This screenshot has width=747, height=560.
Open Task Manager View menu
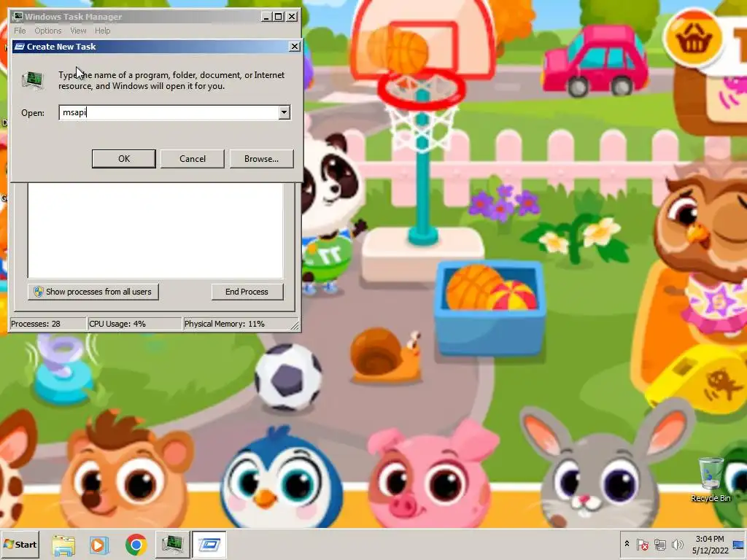click(x=78, y=31)
